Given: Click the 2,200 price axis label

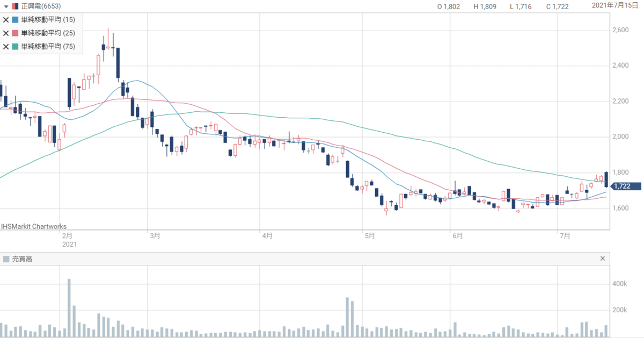Looking at the screenshot, I should point(621,101).
